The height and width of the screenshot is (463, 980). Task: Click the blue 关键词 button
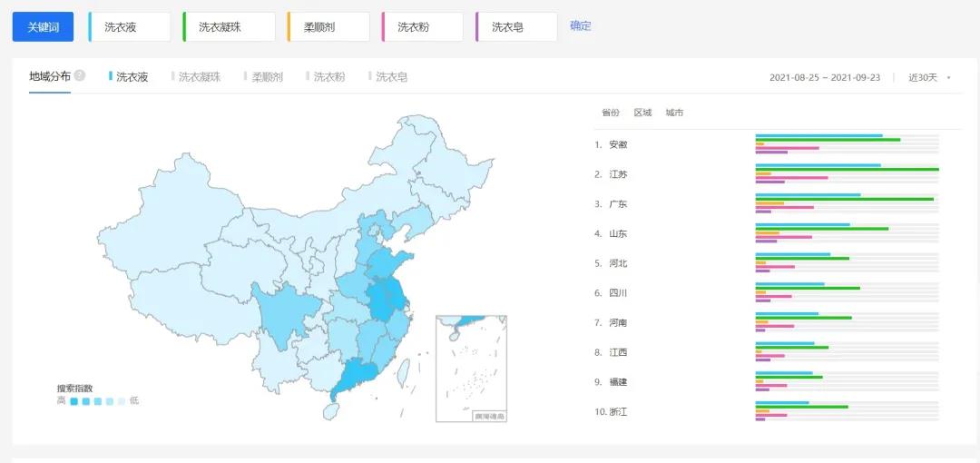(x=43, y=27)
